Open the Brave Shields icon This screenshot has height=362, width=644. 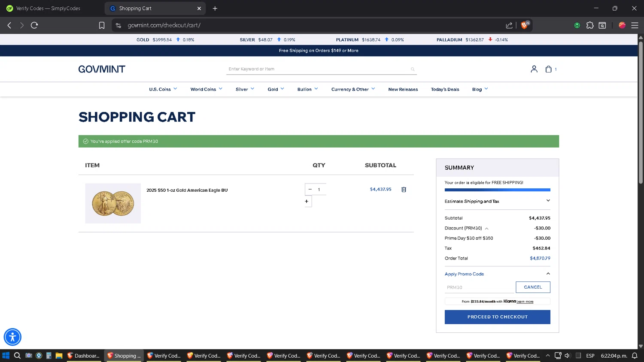pos(525,25)
